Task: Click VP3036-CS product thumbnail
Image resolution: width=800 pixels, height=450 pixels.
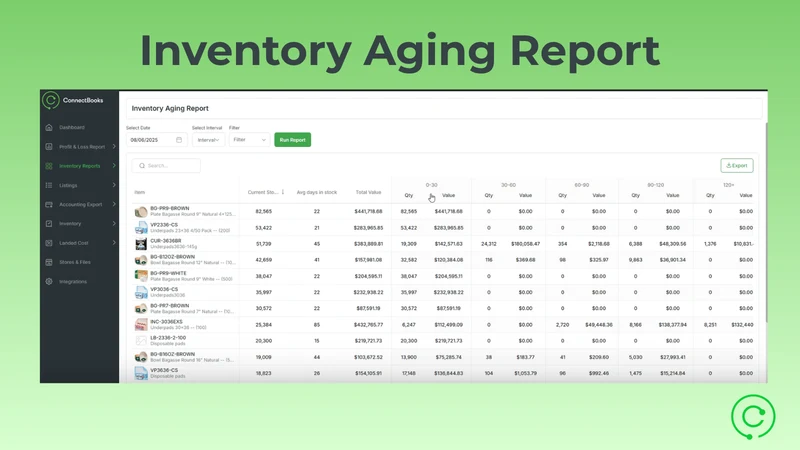Action: tap(141, 292)
